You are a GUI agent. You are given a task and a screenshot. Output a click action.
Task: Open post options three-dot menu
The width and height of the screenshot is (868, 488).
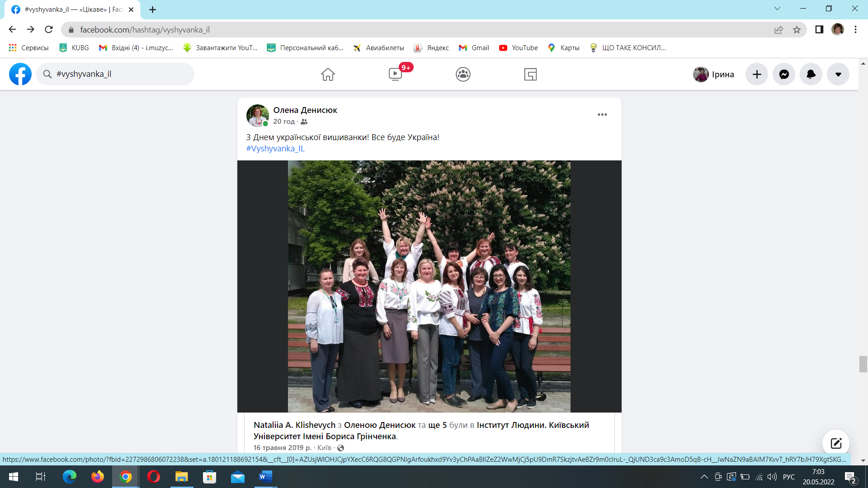[x=602, y=115]
